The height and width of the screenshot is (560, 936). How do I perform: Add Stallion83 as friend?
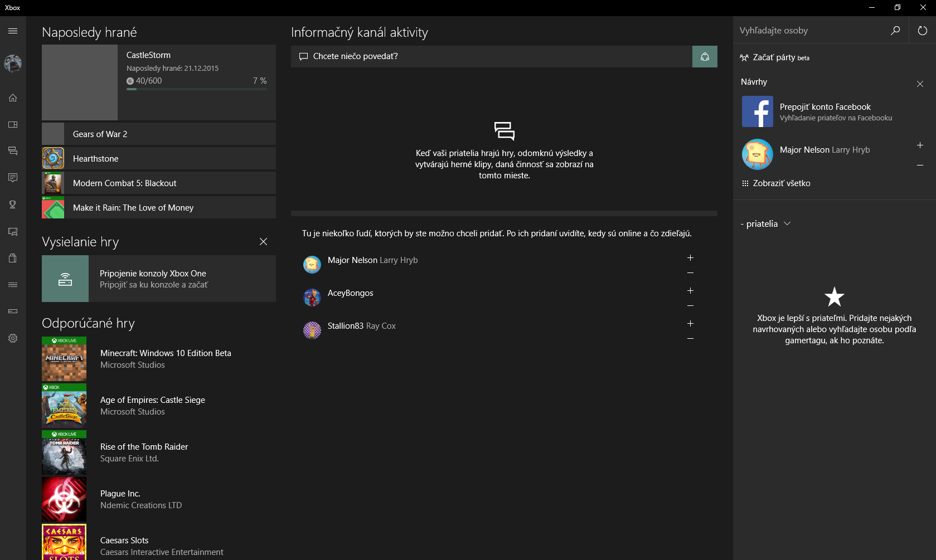click(x=690, y=323)
